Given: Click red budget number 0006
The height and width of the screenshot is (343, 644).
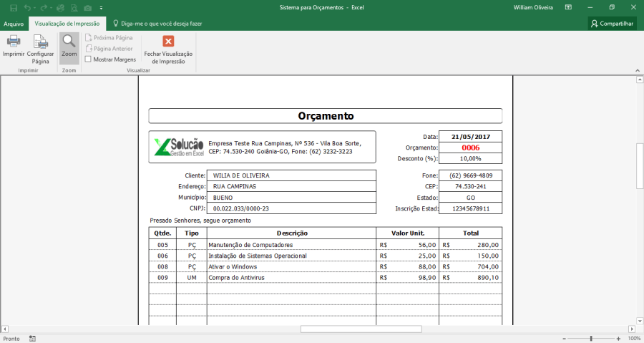Looking at the screenshot, I should (x=471, y=148).
